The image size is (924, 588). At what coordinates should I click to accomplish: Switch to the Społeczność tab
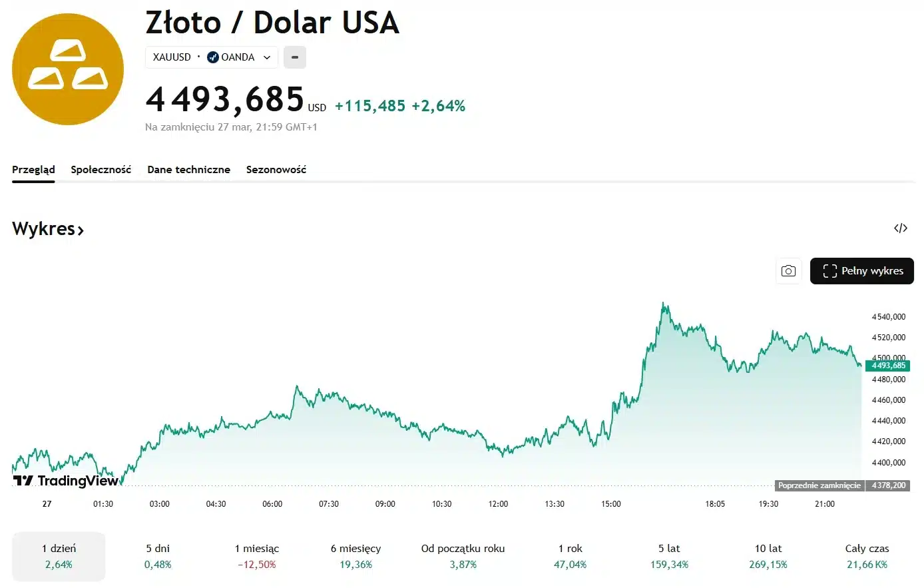tap(101, 170)
